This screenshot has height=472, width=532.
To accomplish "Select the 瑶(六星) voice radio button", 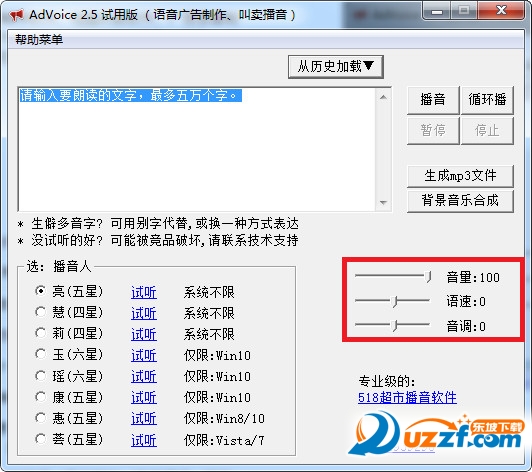I will 41,376.
